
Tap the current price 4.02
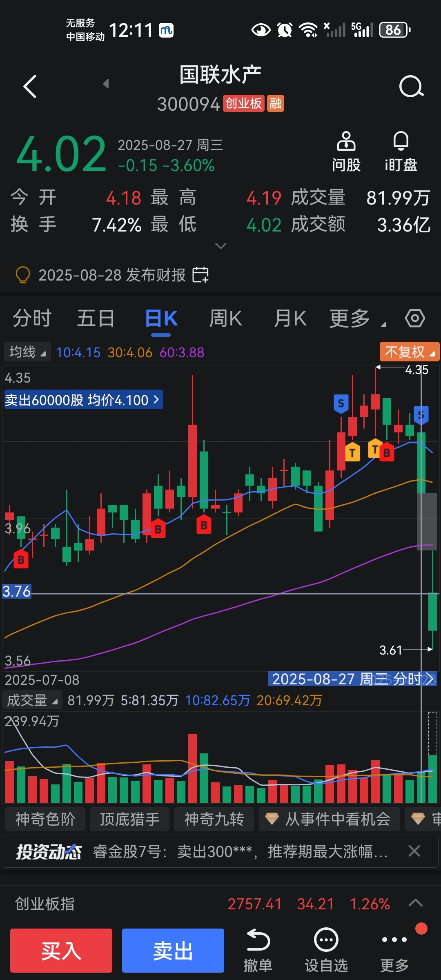(x=61, y=154)
